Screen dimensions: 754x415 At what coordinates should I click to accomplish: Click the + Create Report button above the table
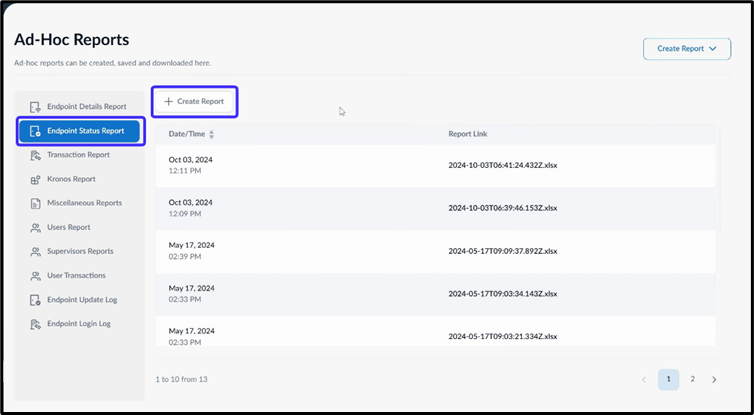click(195, 101)
